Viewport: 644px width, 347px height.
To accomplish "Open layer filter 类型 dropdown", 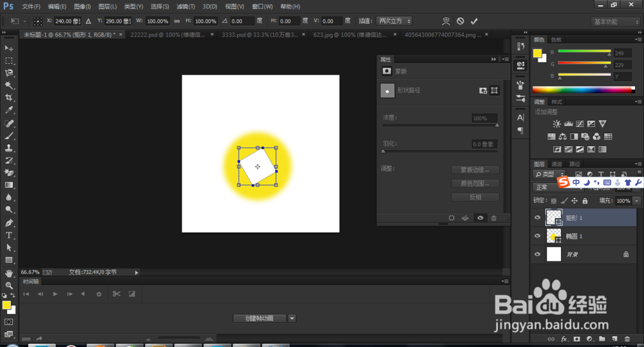I will pos(549,174).
